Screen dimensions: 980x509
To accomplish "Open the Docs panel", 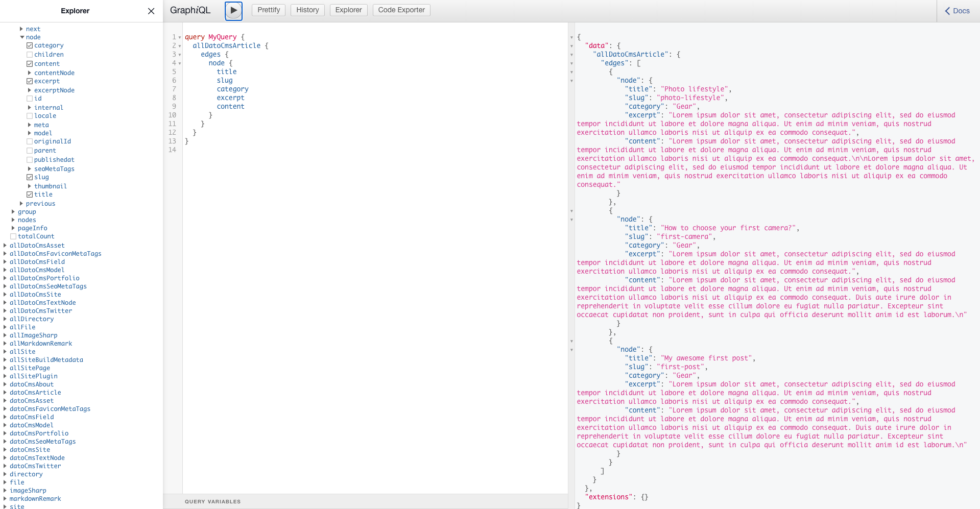I will (958, 11).
